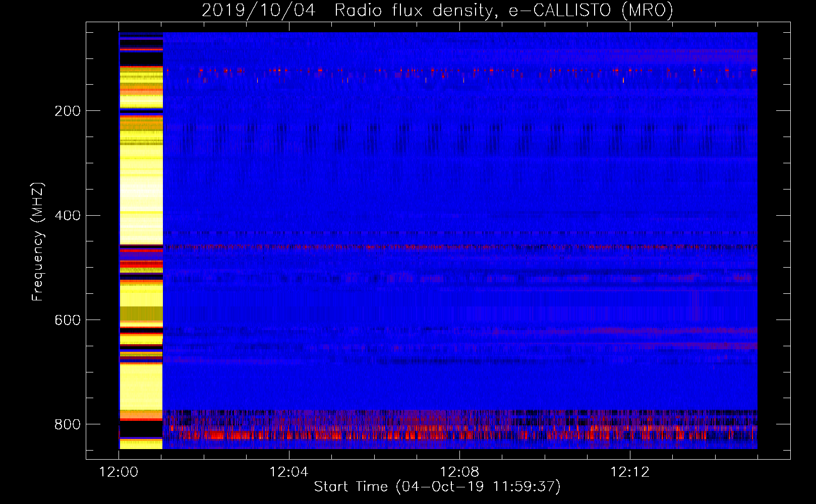Click the '12:04' time tick label
The image size is (816, 504).
click(289, 472)
